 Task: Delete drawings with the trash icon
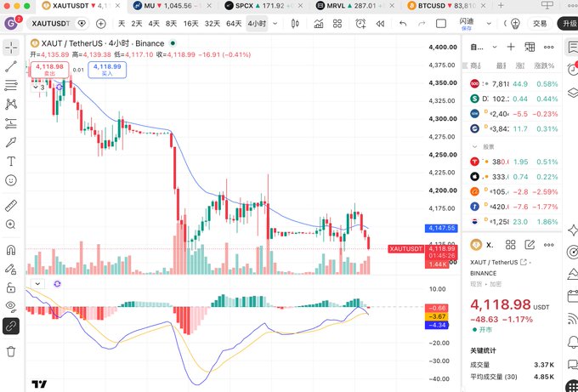pyautogui.click(x=11, y=351)
